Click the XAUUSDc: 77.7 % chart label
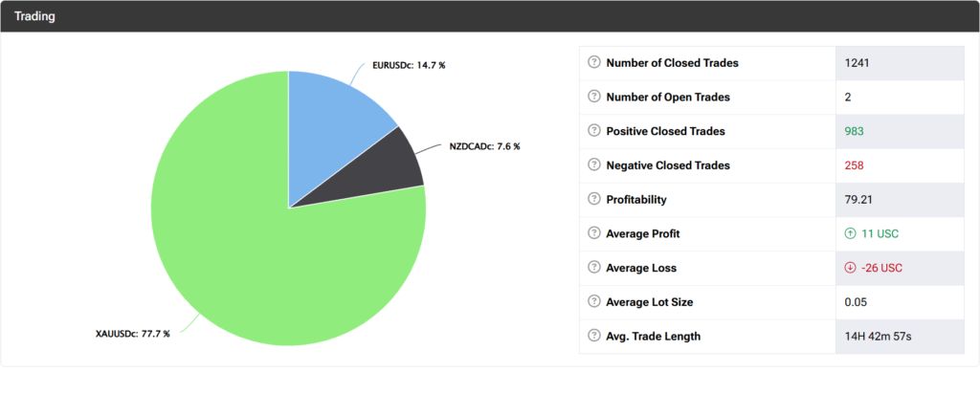 click(x=133, y=334)
